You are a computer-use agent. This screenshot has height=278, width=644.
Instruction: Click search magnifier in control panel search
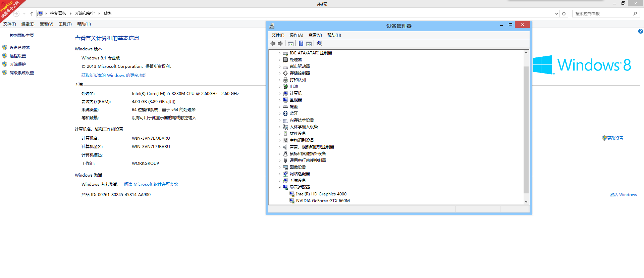coord(635,14)
